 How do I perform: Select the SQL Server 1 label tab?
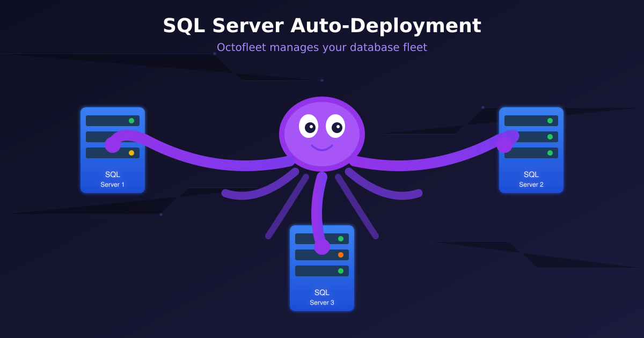click(x=112, y=179)
